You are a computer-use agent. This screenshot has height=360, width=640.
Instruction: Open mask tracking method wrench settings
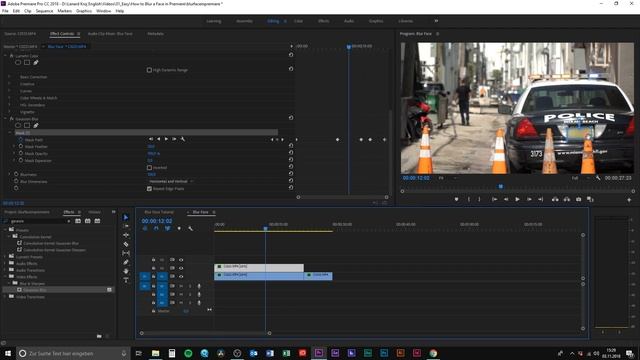pos(183,139)
